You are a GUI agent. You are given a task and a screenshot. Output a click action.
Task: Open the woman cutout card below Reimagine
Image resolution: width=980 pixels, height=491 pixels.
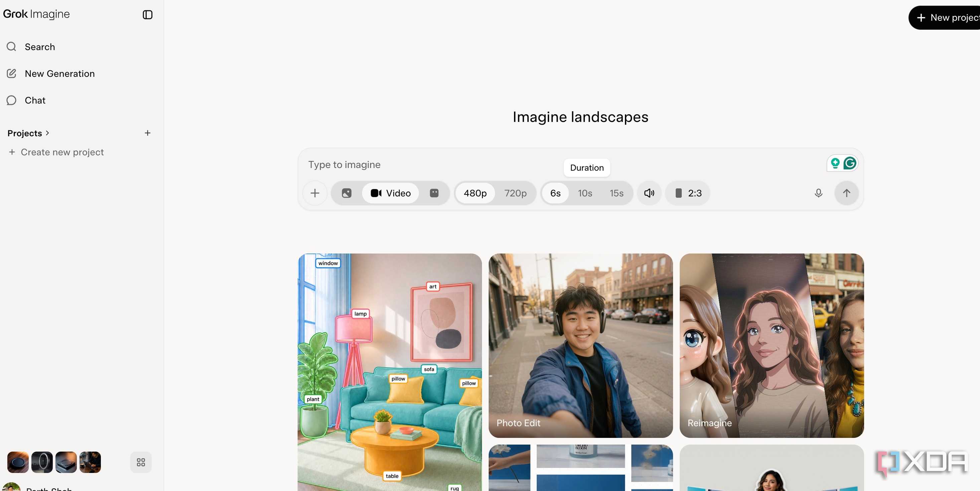tap(772, 468)
